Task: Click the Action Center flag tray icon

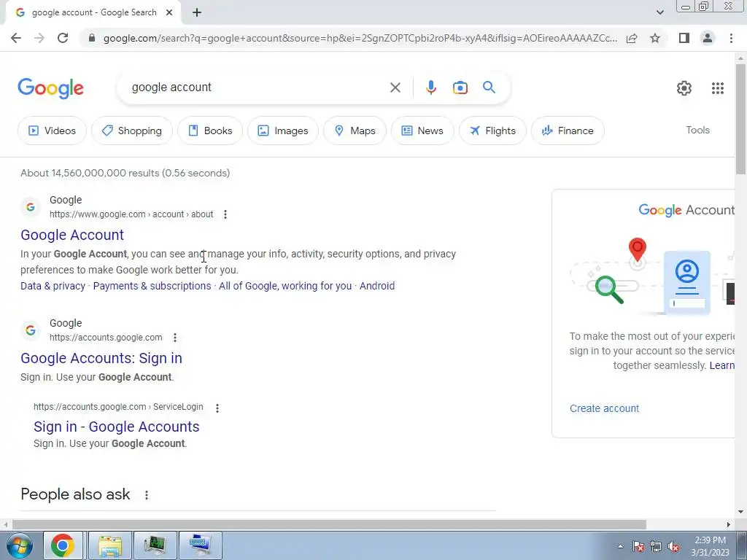Action: (x=638, y=547)
